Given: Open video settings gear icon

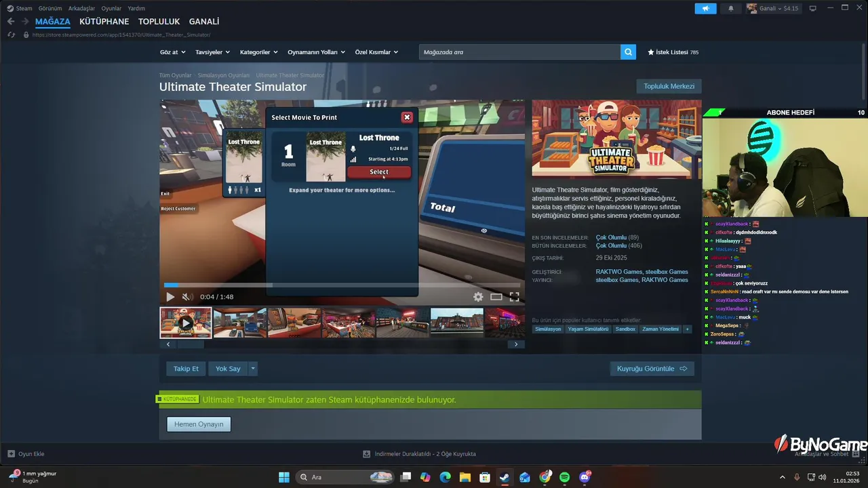Looking at the screenshot, I should 478,297.
